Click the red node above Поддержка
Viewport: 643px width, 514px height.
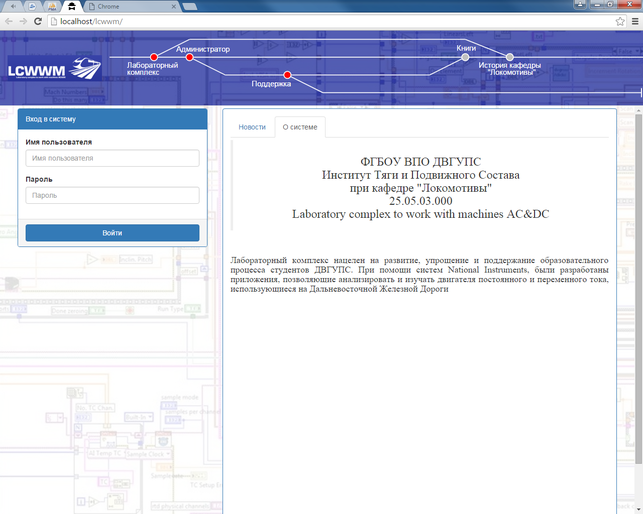(287, 75)
